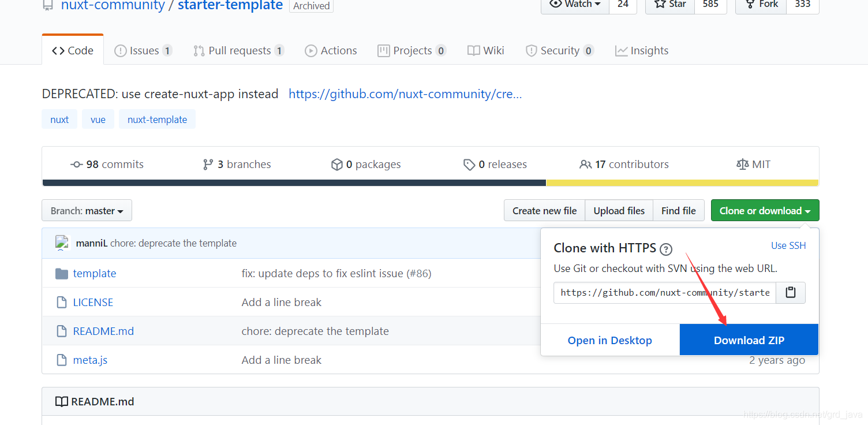Click the contributors people icon
This screenshot has width=868, height=425.
point(586,165)
